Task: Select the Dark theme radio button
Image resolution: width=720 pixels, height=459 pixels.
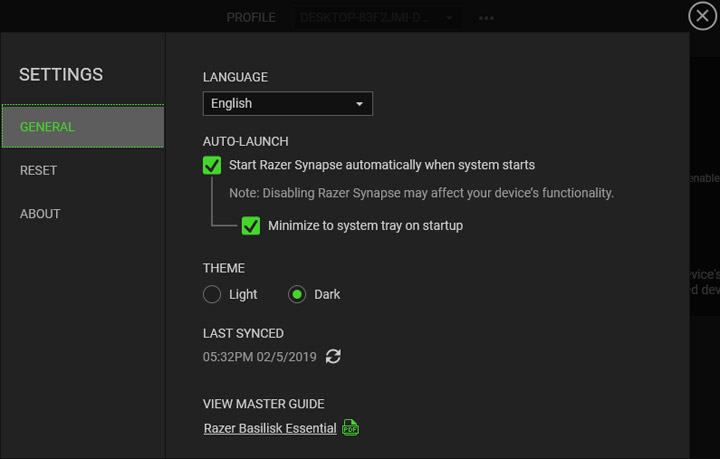Action: pyautogui.click(x=297, y=294)
